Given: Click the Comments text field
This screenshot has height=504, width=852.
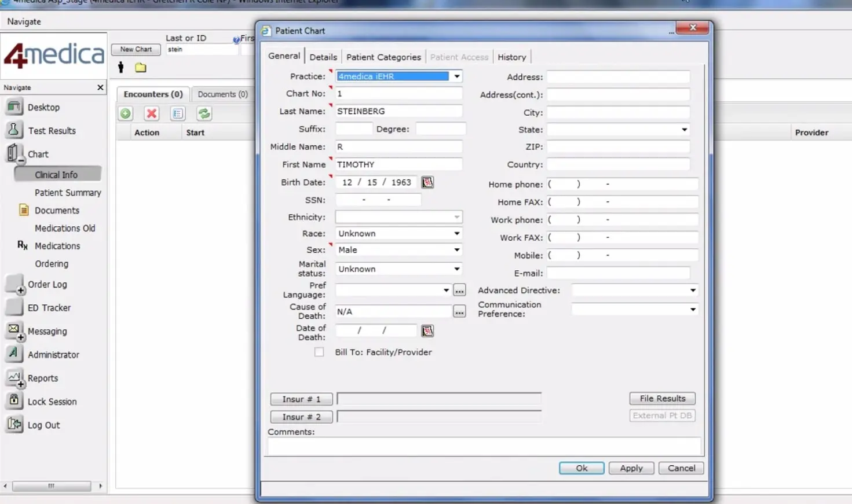Looking at the screenshot, I should (x=484, y=446).
